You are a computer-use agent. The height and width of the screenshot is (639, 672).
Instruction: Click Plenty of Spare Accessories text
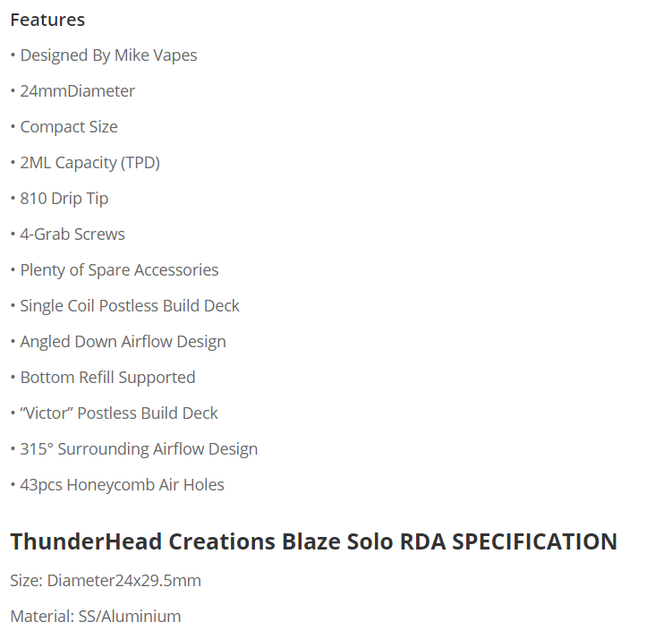click(118, 270)
